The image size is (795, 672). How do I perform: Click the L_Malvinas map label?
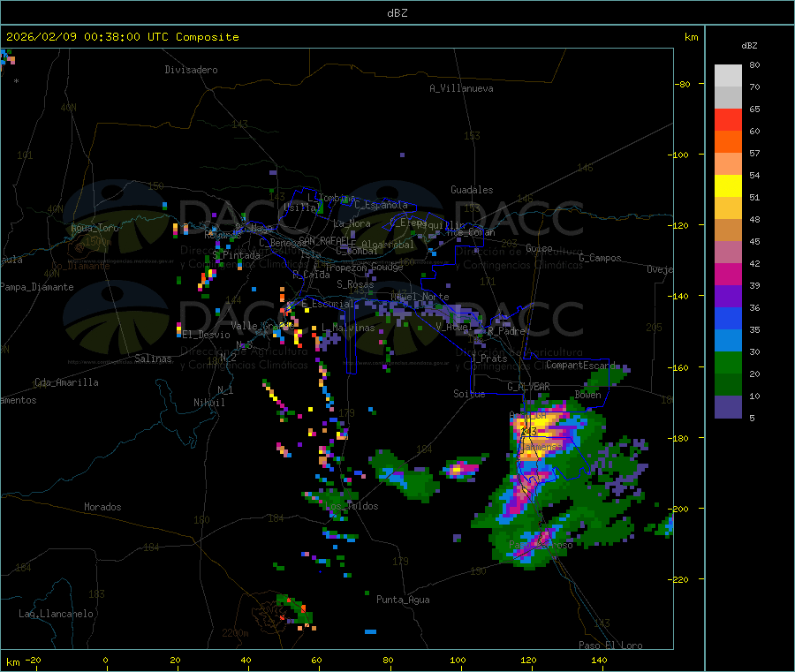click(x=348, y=328)
